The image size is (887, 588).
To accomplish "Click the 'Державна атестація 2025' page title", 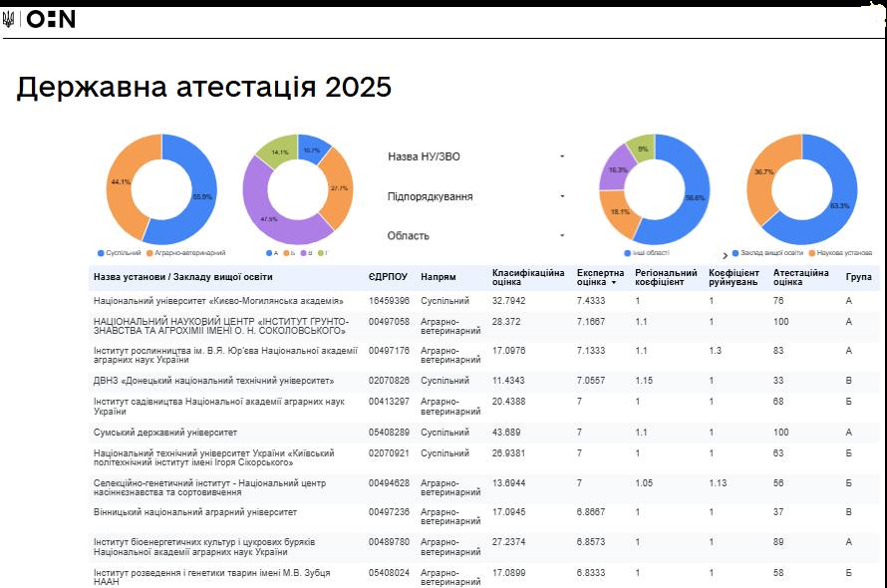I will (203, 87).
